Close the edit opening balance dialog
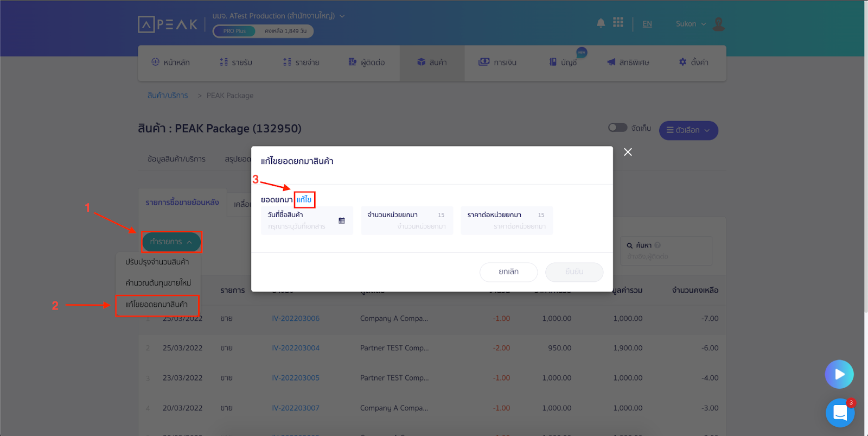The height and width of the screenshot is (436, 868). coord(628,152)
